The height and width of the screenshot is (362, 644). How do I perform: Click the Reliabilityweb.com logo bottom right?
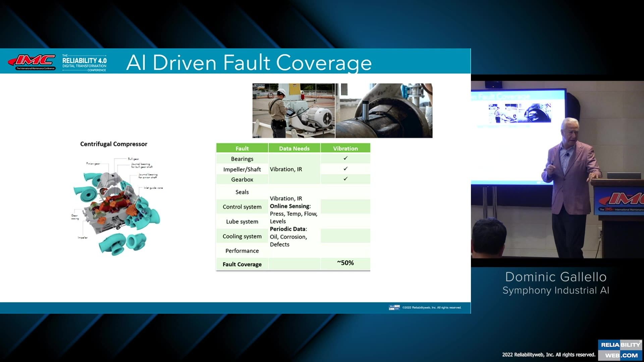(x=621, y=350)
